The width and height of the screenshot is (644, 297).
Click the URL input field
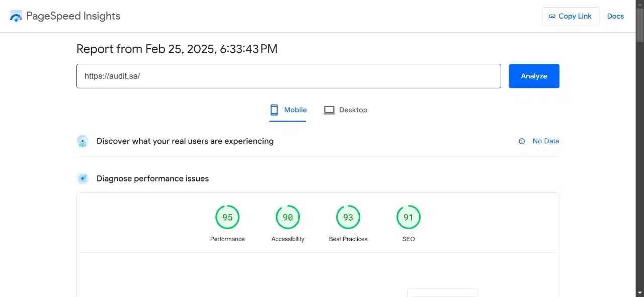288,76
